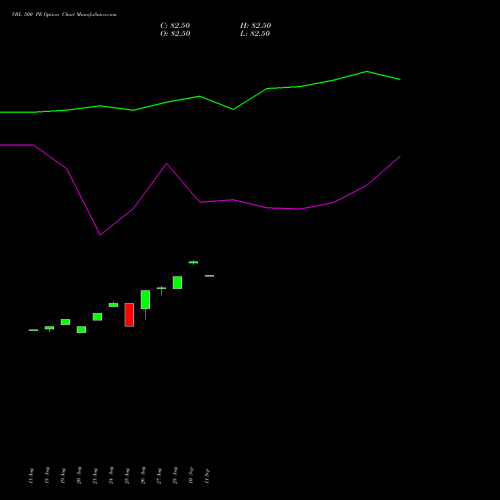The height and width of the screenshot is (500, 500).
Task: Click the '25 Aug' date axis label
Action: click(127, 476)
